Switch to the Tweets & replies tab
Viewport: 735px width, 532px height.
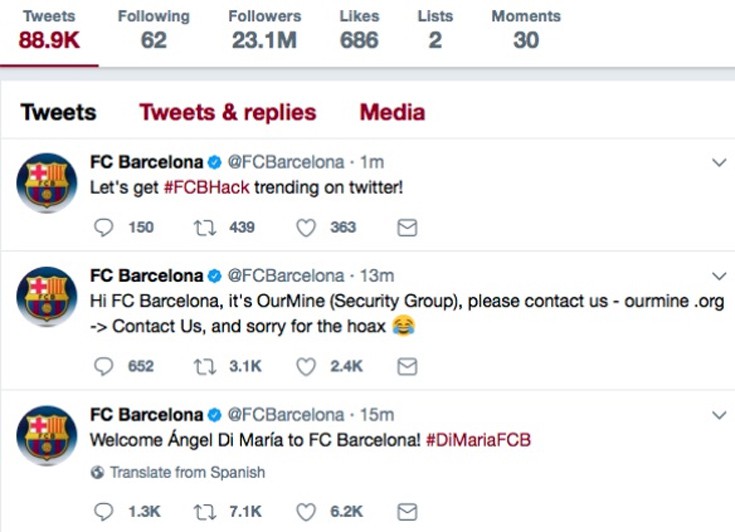(227, 112)
